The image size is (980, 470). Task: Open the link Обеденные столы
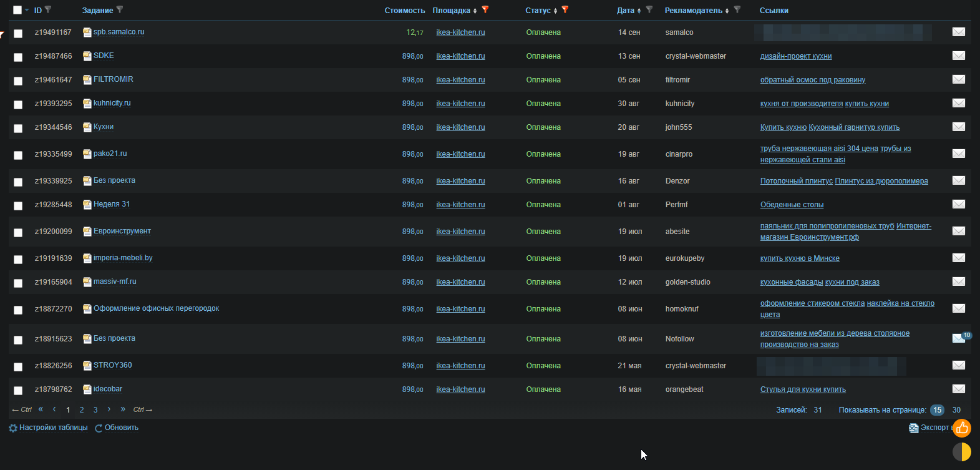tap(792, 205)
